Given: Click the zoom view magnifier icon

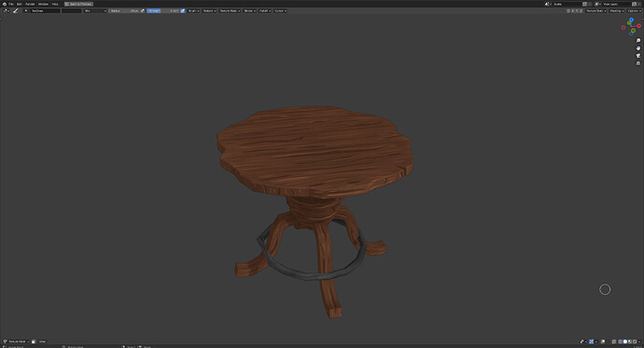Looking at the screenshot, I should tap(638, 41).
